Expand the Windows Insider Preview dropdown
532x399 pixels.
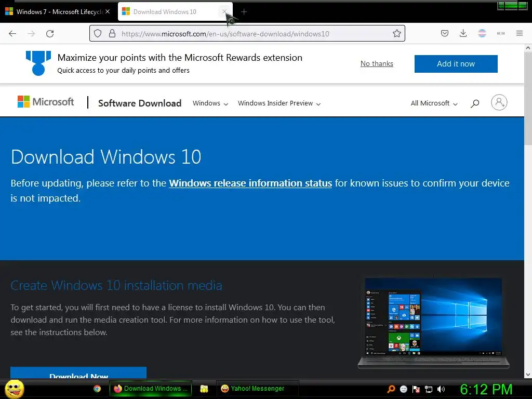tap(279, 103)
